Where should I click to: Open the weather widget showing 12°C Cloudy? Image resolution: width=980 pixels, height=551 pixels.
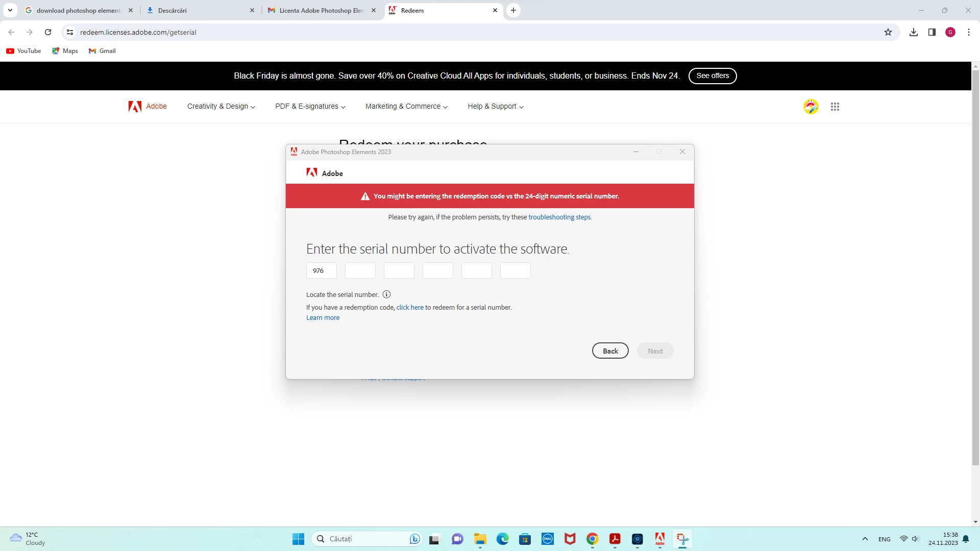pos(28,539)
